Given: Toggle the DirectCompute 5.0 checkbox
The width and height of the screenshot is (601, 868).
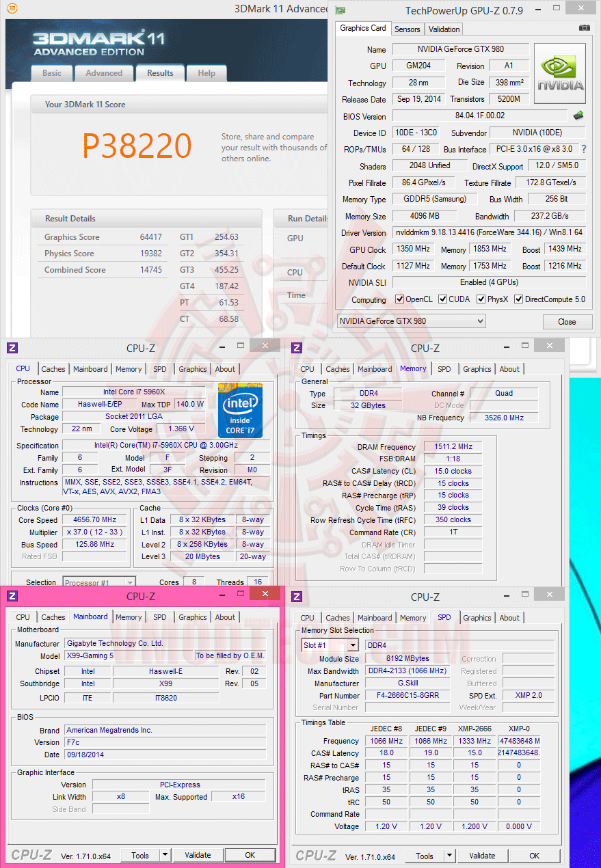Looking at the screenshot, I should pos(518,299).
